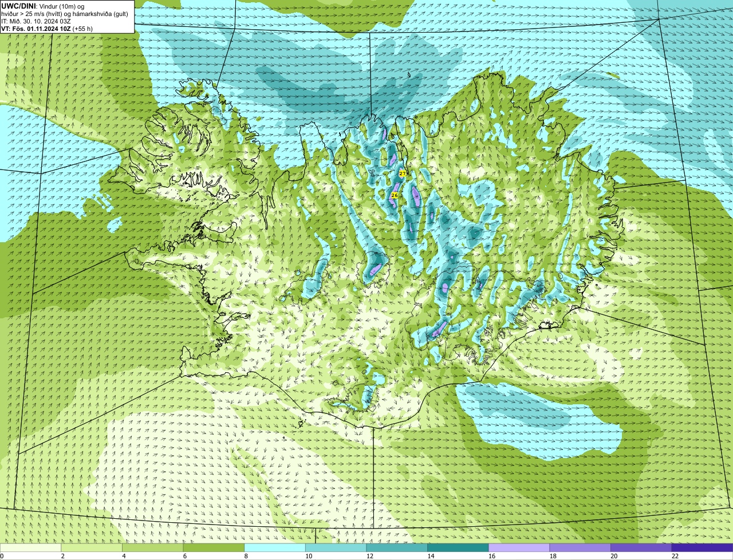Click the legend scale tick label 2
The image size is (733, 560).
click(x=62, y=556)
